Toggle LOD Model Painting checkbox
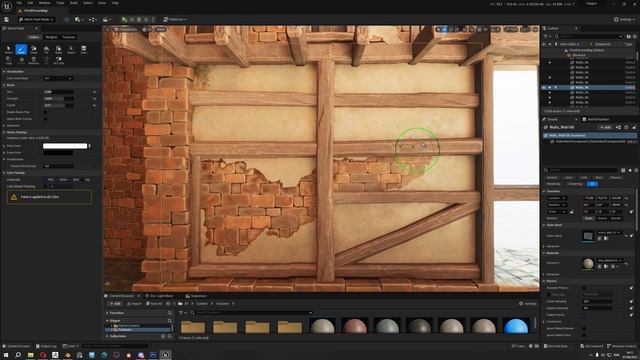Viewport: 640px width, 360px height. coord(45,186)
